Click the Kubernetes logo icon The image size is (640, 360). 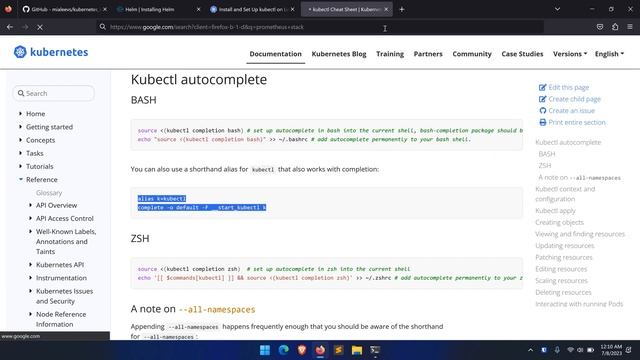tap(20, 52)
